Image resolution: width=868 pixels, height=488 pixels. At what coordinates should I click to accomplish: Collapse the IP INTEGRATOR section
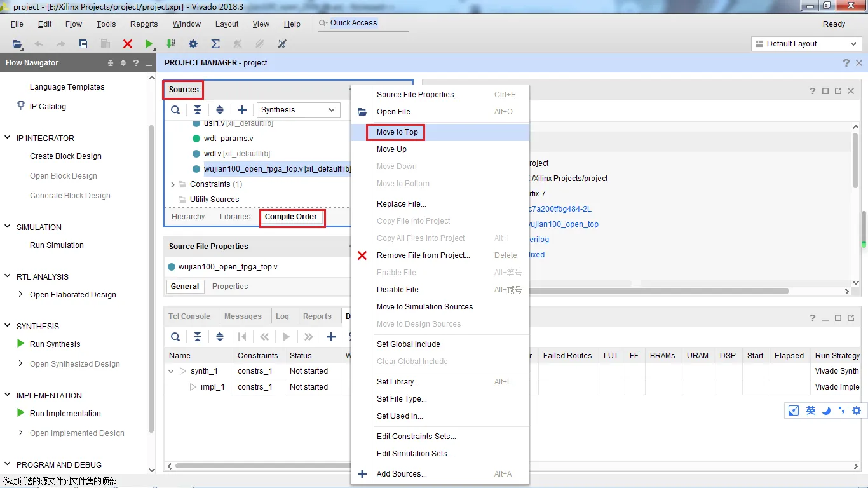(8, 138)
